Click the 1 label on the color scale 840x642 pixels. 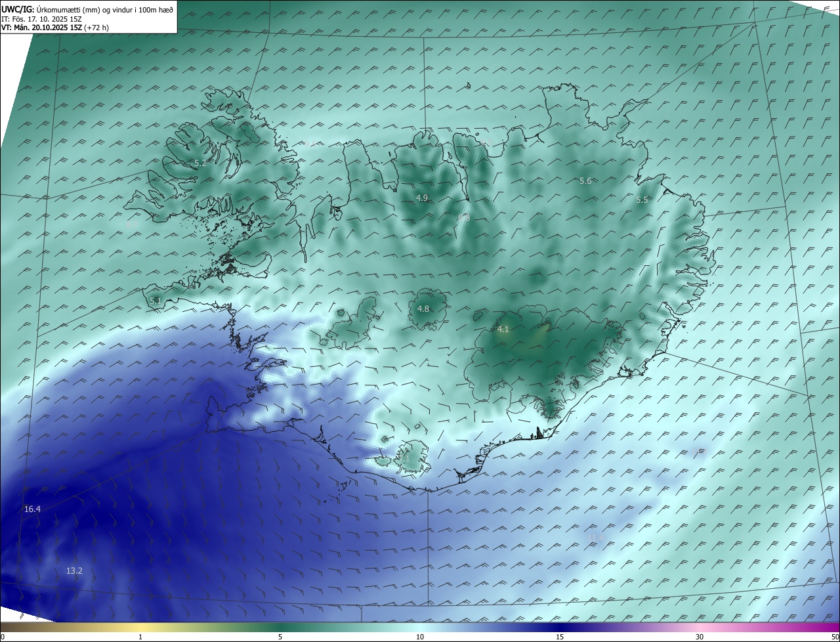coord(140,637)
